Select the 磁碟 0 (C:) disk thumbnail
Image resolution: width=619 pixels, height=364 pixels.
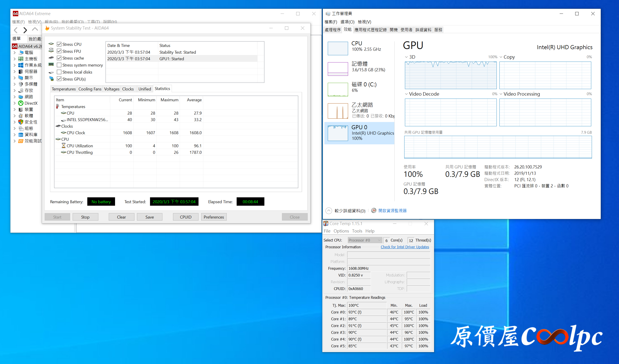point(338,89)
